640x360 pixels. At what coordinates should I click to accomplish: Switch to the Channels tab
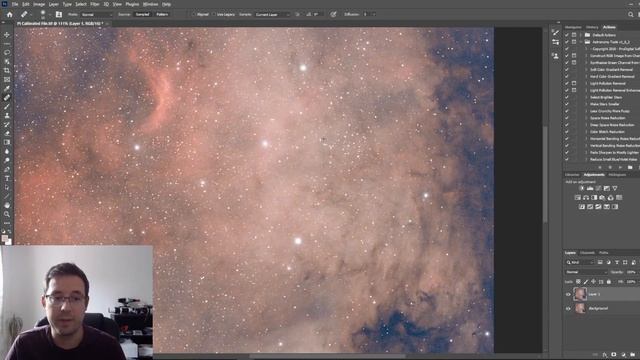click(x=587, y=253)
